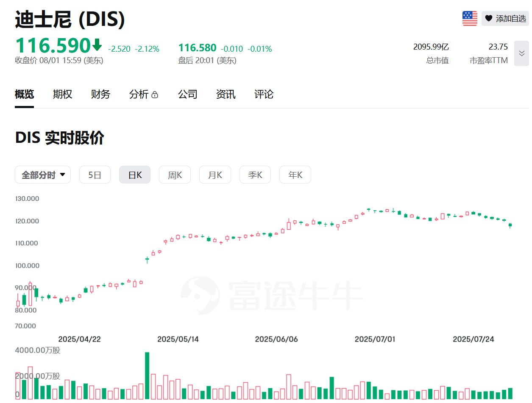The image size is (532, 403).
Task: Click the 迪士尼 (DIS) stock title
Action: point(70,19)
